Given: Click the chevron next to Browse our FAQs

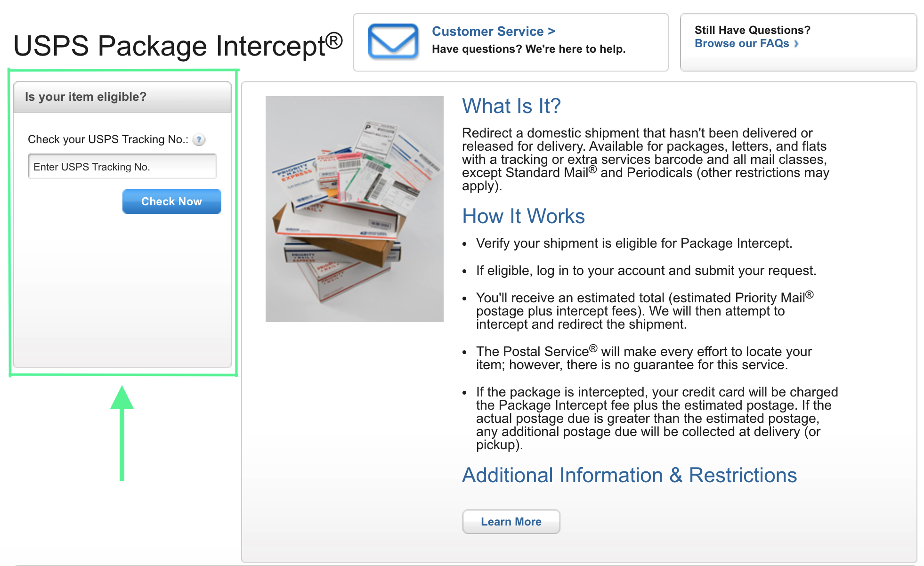Looking at the screenshot, I should tap(796, 44).
